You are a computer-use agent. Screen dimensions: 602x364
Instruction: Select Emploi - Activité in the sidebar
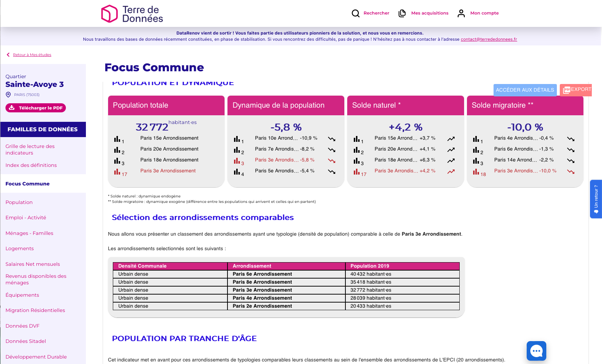26,217
